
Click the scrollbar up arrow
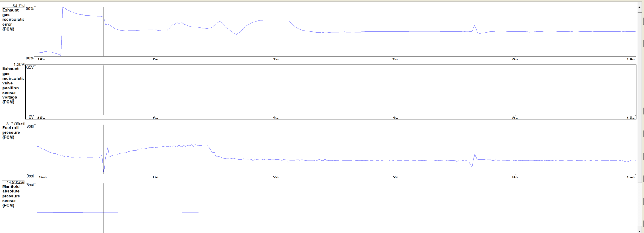click(x=640, y=7)
